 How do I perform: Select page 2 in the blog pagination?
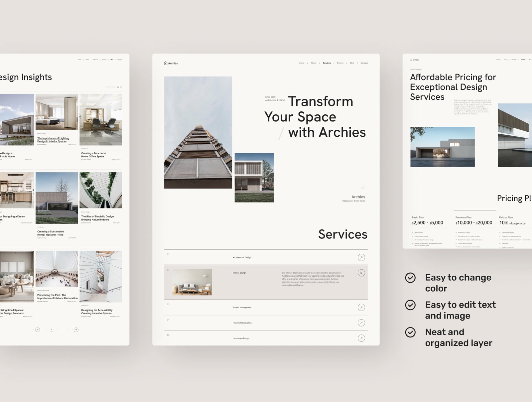click(52, 330)
